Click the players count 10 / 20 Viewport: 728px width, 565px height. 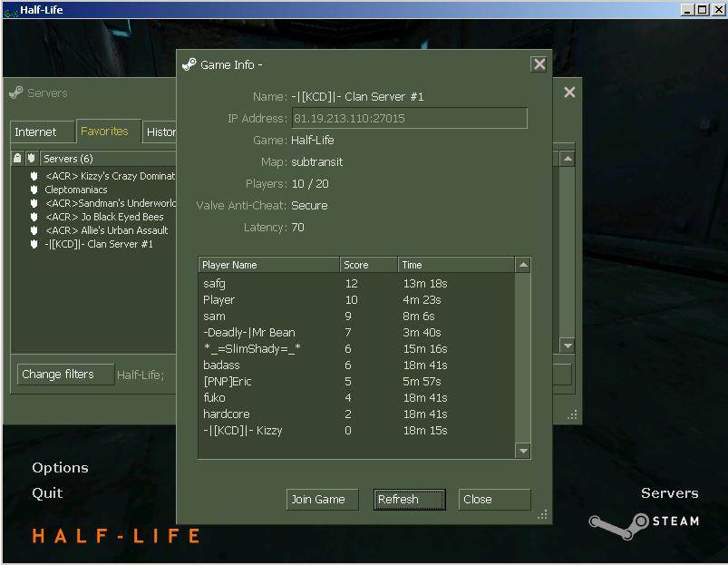pos(310,184)
